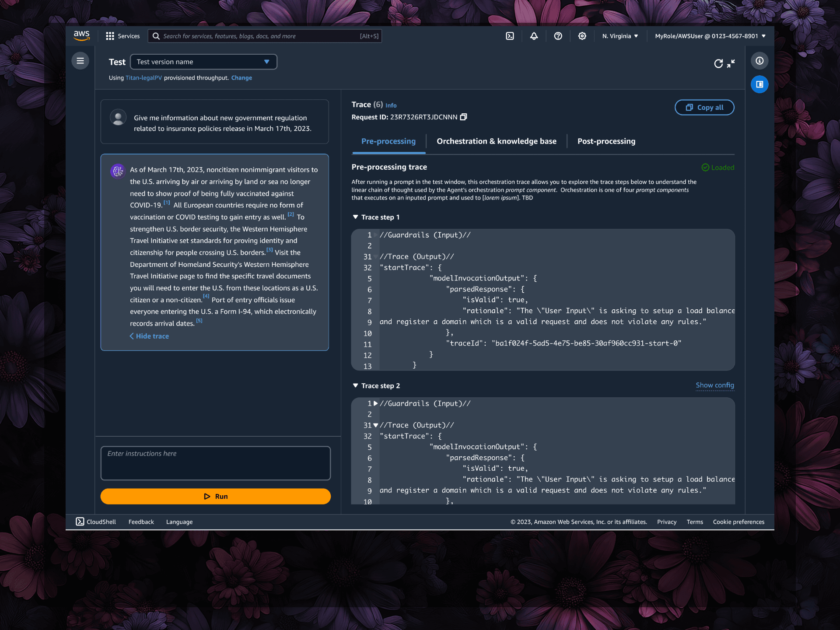Image resolution: width=840 pixels, height=630 pixels.
Task: Click citation [2] in agent response
Action: point(291,214)
